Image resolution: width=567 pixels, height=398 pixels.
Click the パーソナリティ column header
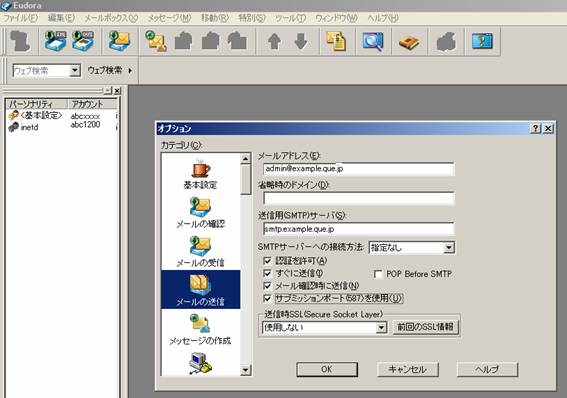tap(37, 104)
